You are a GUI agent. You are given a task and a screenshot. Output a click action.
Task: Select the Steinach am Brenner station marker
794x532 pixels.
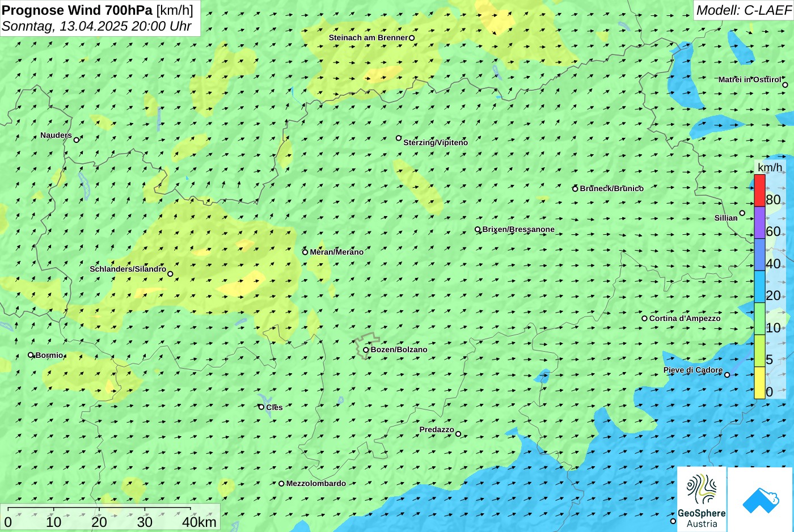click(x=412, y=38)
